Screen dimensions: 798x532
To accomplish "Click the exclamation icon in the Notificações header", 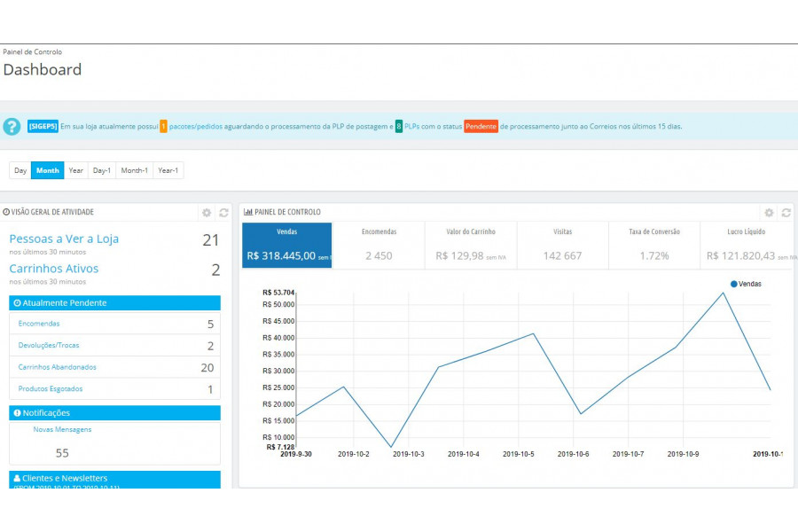I will [18, 413].
